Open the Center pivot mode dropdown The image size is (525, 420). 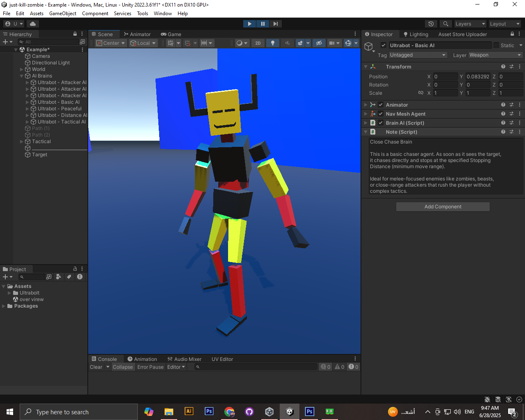tap(111, 43)
